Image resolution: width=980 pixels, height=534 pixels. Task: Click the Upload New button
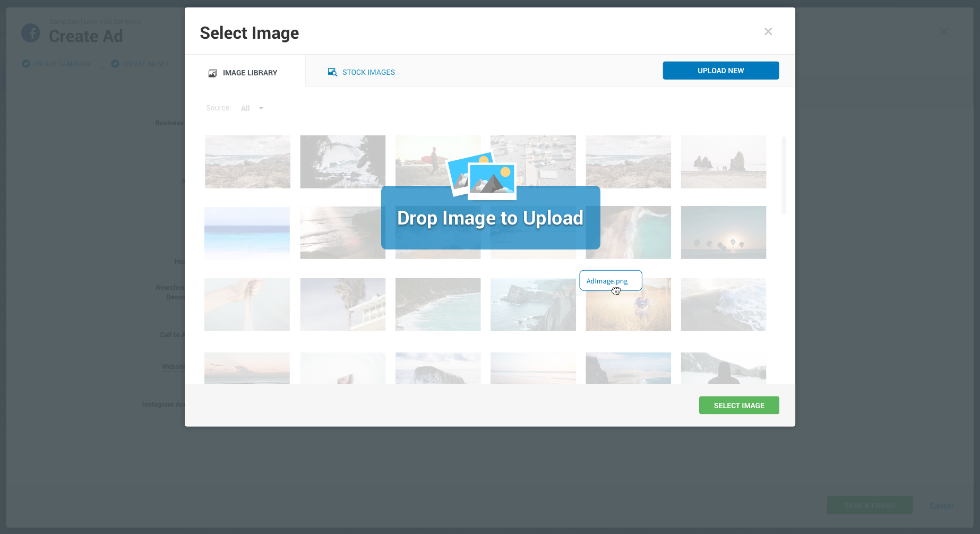click(720, 70)
